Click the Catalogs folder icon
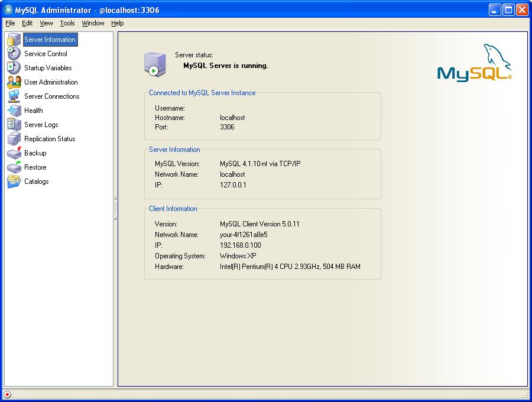This screenshot has width=532, height=402. (x=14, y=181)
